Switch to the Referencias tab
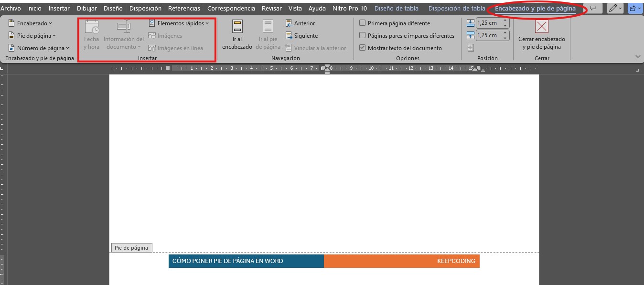The image size is (644, 285). click(x=184, y=9)
